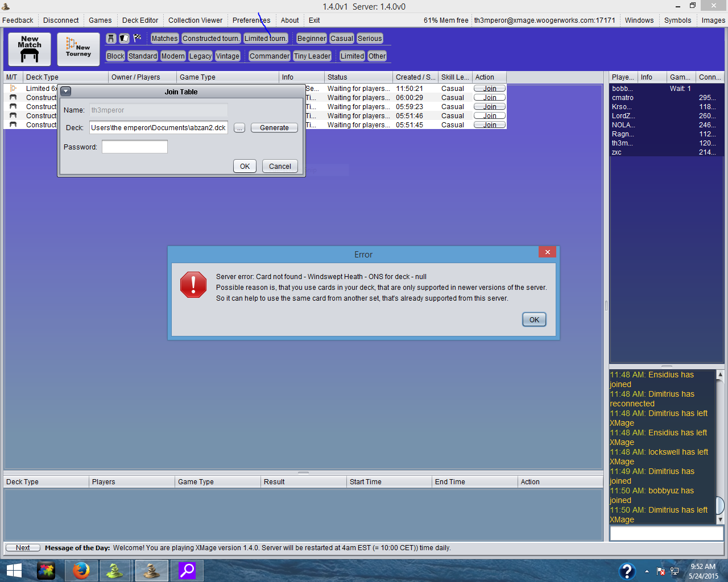Click the chat message input box

(666, 533)
